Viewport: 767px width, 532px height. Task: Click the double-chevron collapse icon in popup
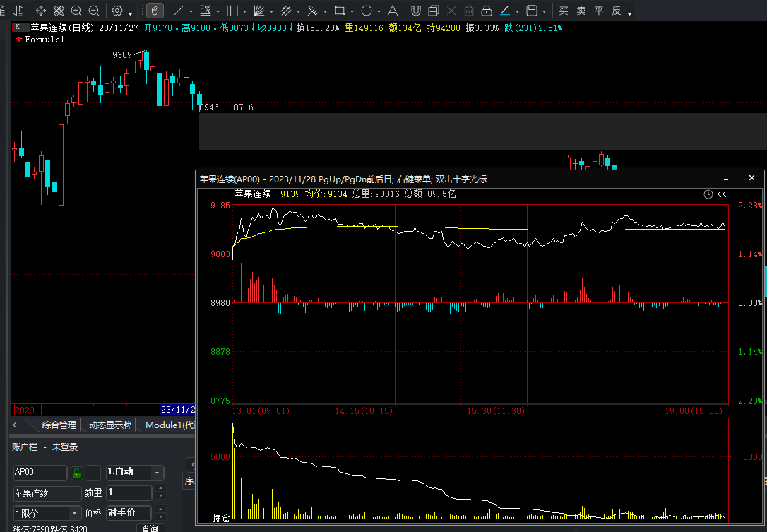point(722,194)
